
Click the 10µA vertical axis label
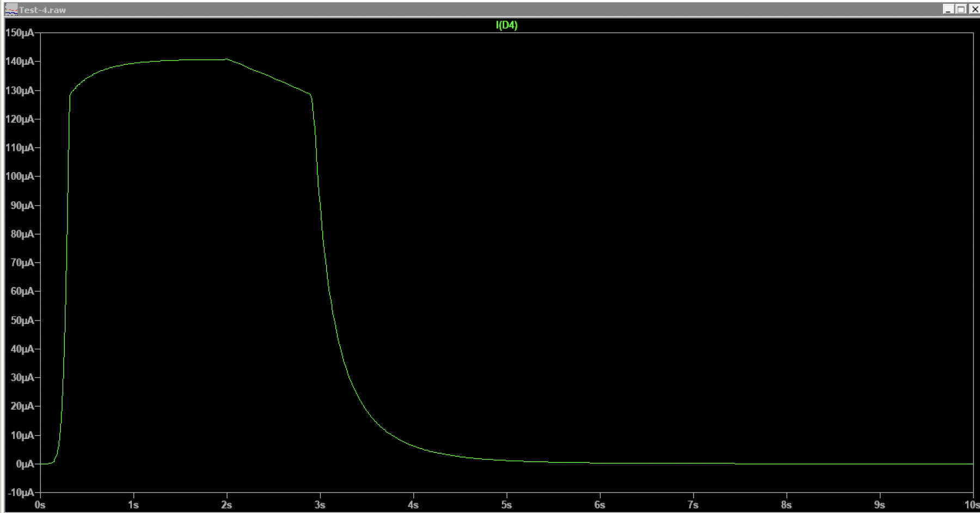(x=22, y=435)
